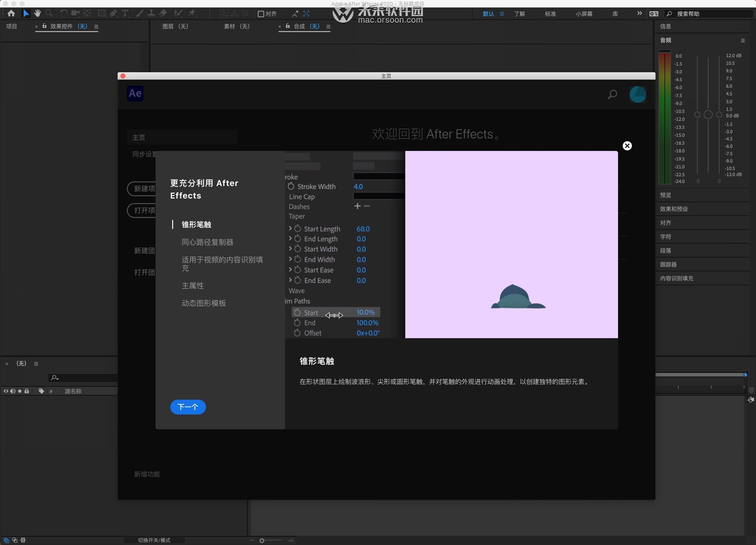This screenshot has height=545, width=756.
Task: Open the timeline search options dropdown
Action: tap(55, 378)
